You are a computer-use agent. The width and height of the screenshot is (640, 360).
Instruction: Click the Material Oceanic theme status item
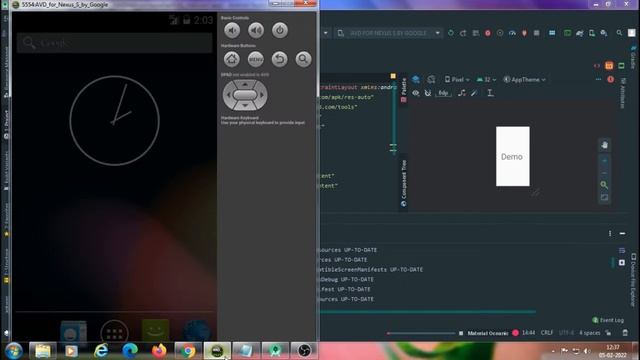[488, 333]
